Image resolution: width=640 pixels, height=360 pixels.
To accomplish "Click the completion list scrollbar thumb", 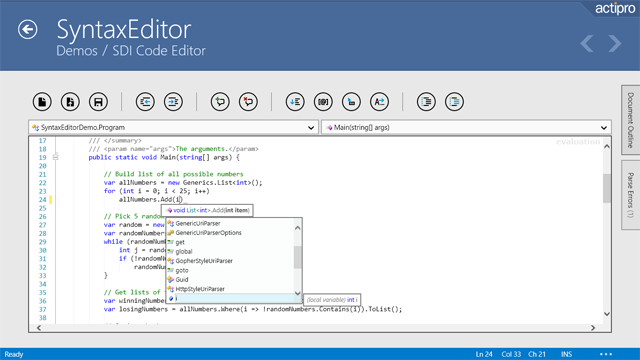I will [298, 257].
